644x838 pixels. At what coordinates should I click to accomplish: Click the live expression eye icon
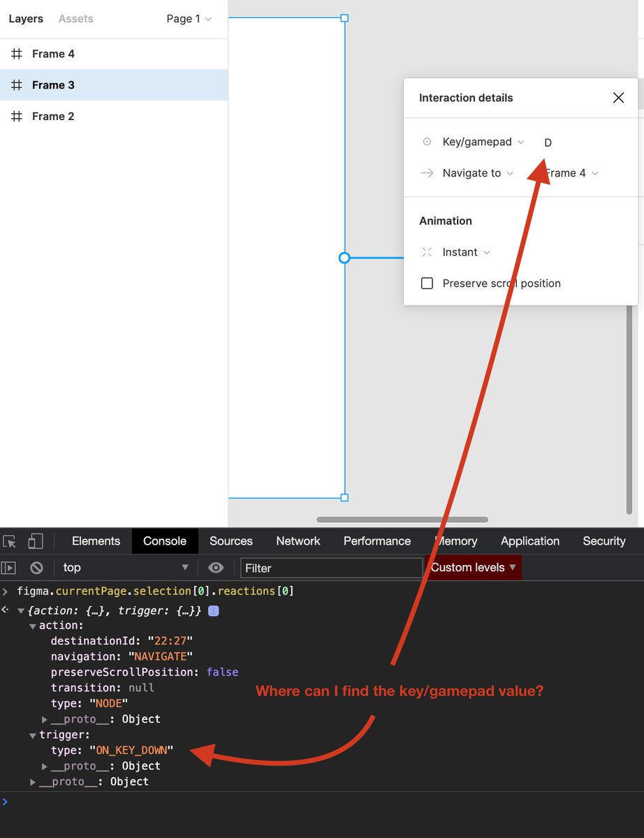pos(216,568)
